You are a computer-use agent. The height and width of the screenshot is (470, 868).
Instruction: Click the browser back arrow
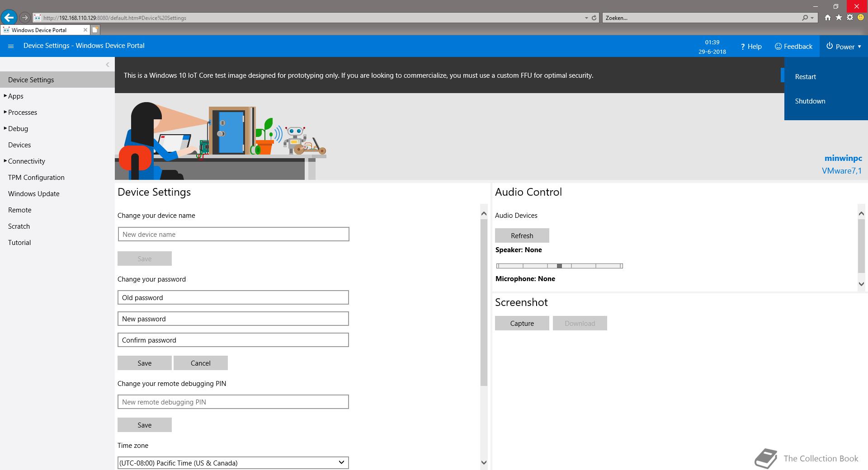(9, 18)
